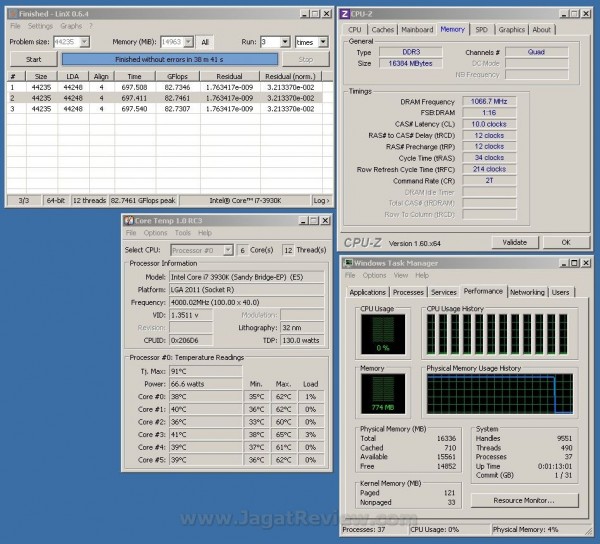Open the Processes tab in Task Manager

point(408,292)
